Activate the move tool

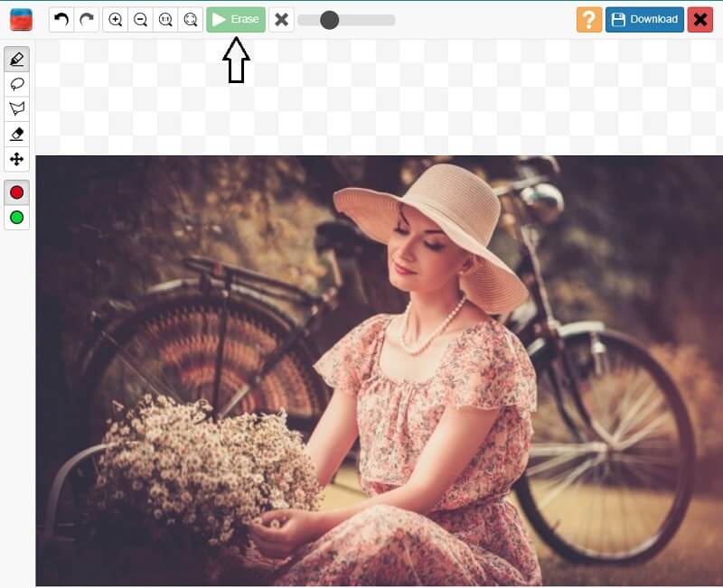(16, 159)
